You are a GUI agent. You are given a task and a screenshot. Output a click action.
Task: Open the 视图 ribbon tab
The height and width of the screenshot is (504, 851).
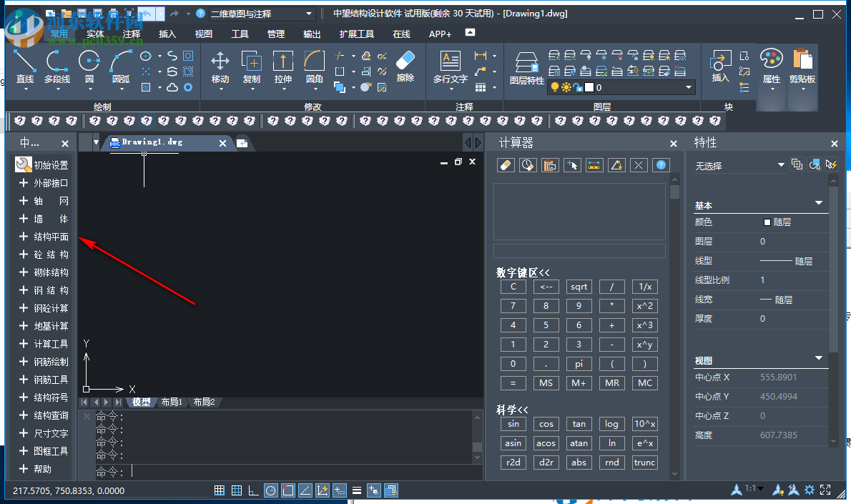point(204,34)
